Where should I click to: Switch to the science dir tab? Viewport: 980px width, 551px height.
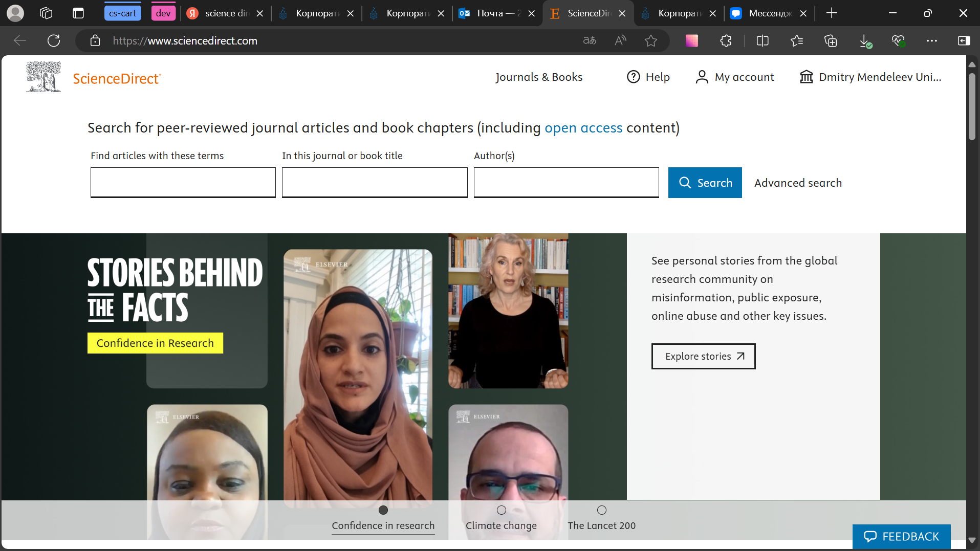[x=226, y=13]
